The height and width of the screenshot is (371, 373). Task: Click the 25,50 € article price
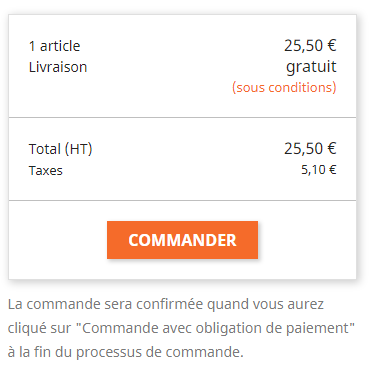[310, 45]
